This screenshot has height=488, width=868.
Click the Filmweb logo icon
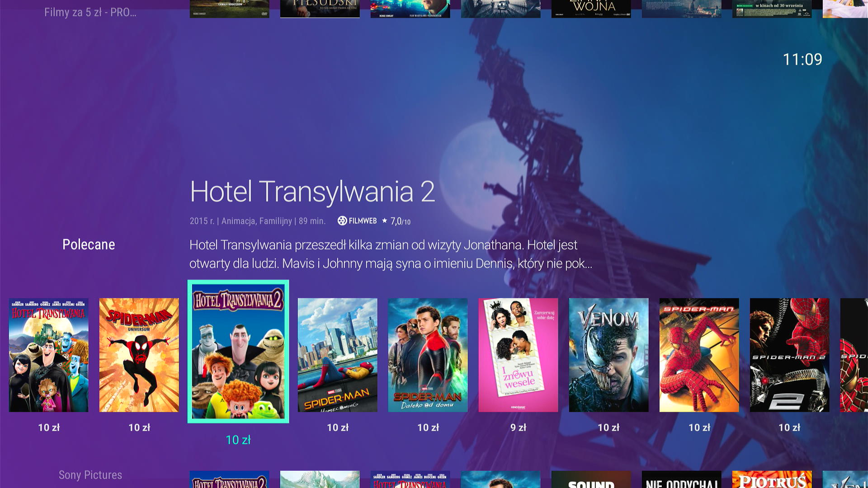(x=357, y=221)
